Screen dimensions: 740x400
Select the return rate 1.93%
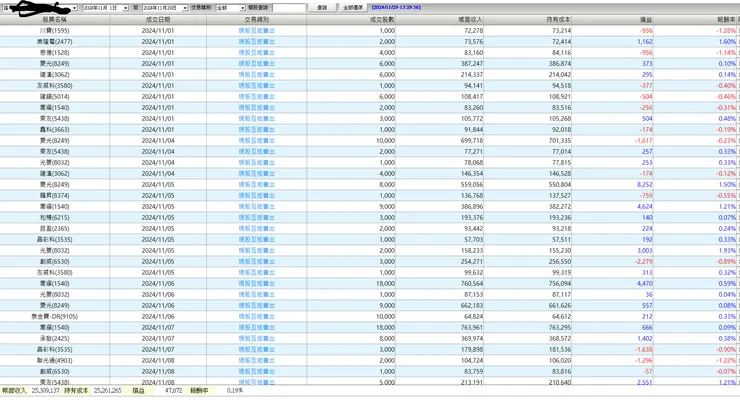727,250
